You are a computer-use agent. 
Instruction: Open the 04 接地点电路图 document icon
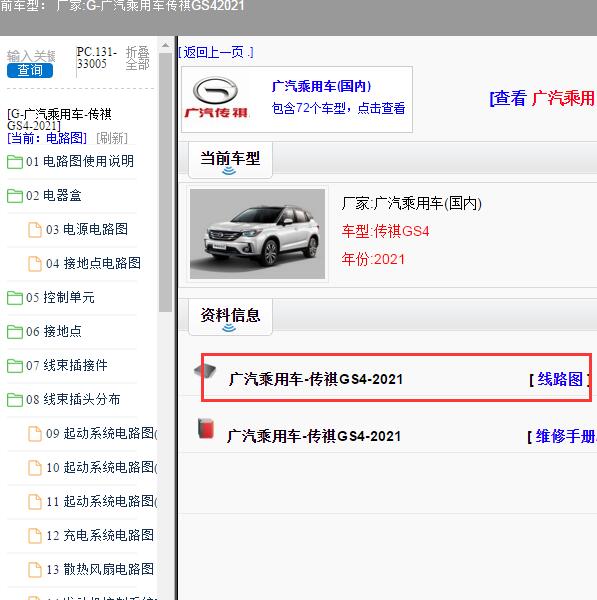(x=35, y=264)
